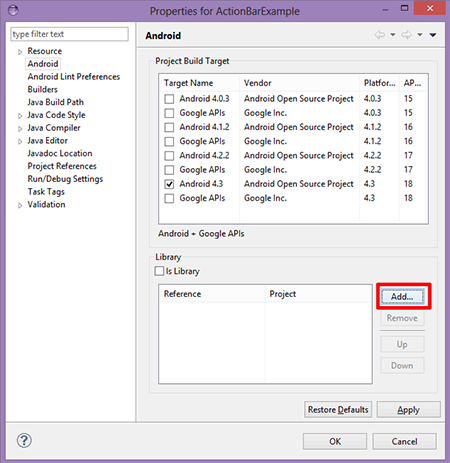The height and width of the screenshot is (463, 450).
Task: Uncheck the Android 4.3 target checkbox
Action: click(x=169, y=184)
